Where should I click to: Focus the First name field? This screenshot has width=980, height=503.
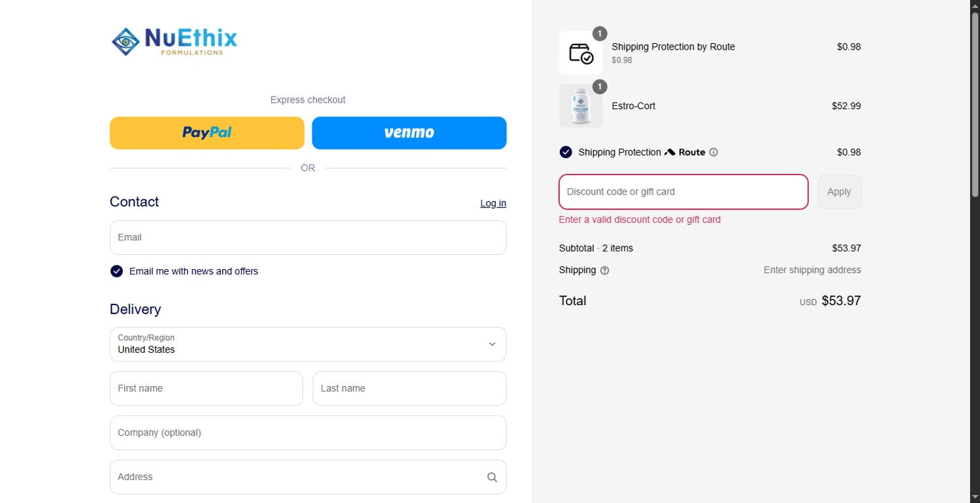tap(206, 389)
